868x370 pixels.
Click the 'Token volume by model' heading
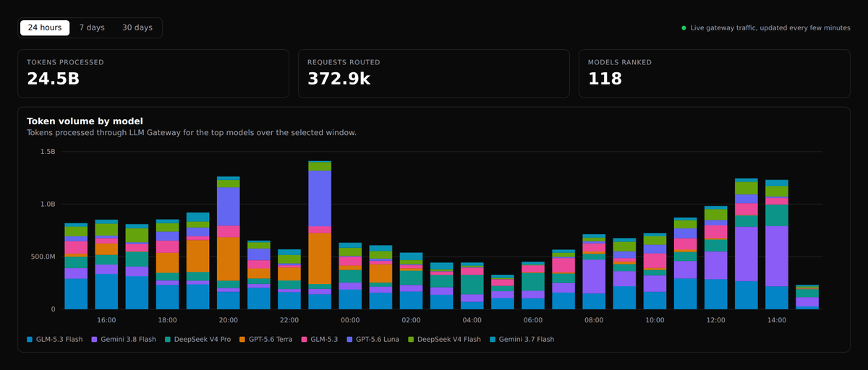pyautogui.click(x=85, y=121)
